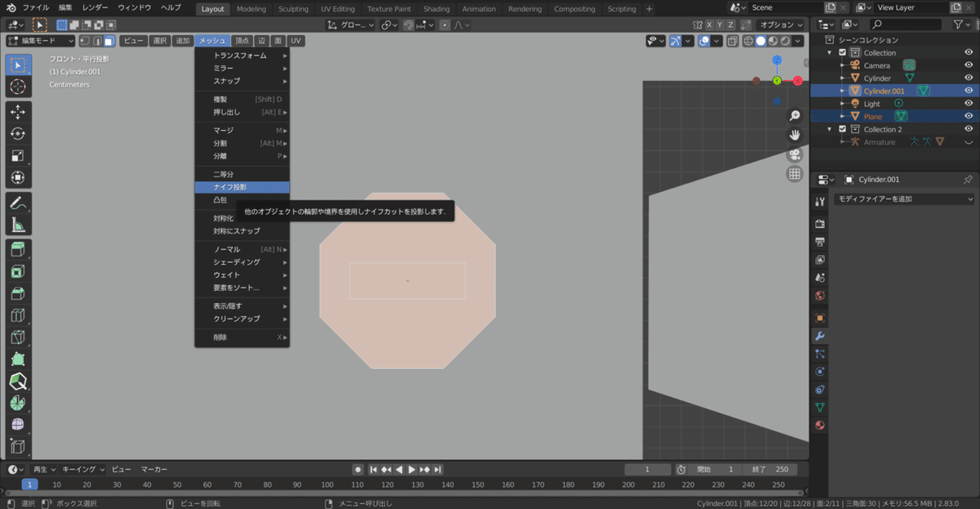Uncheck the Collection checkbox in outliner
This screenshot has width=980, height=509.
pyautogui.click(x=843, y=52)
